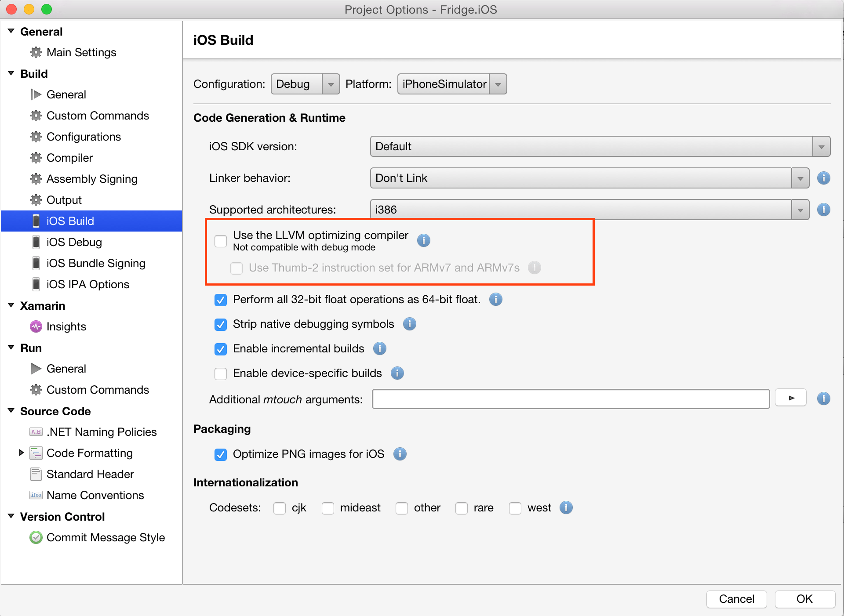Enable the LLVM optimizing compiler checkbox

click(x=221, y=241)
